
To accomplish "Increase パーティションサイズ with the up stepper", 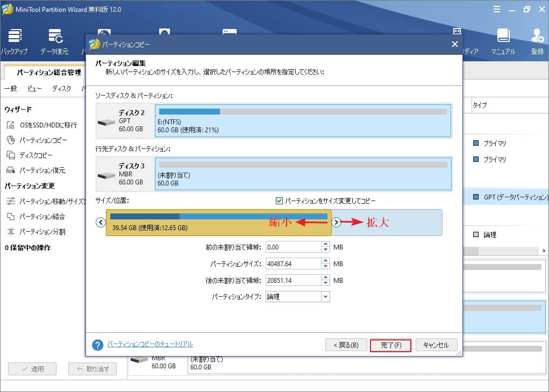I will click(325, 261).
